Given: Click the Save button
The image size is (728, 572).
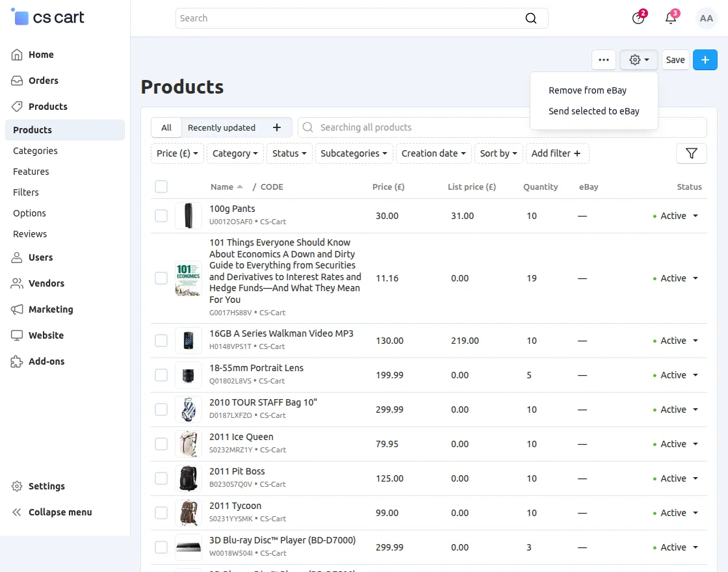Looking at the screenshot, I should pyautogui.click(x=675, y=60).
